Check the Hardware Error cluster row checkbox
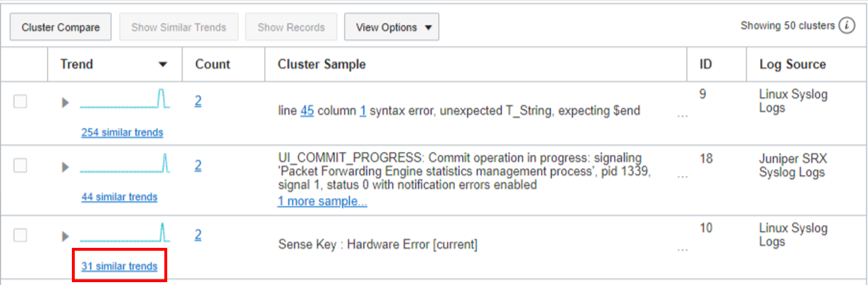The image size is (868, 285). coord(21,235)
